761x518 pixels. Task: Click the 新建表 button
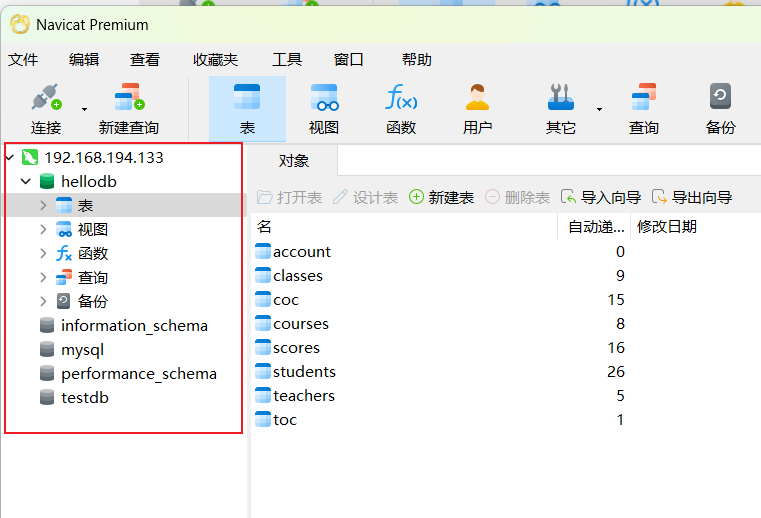pos(441,198)
